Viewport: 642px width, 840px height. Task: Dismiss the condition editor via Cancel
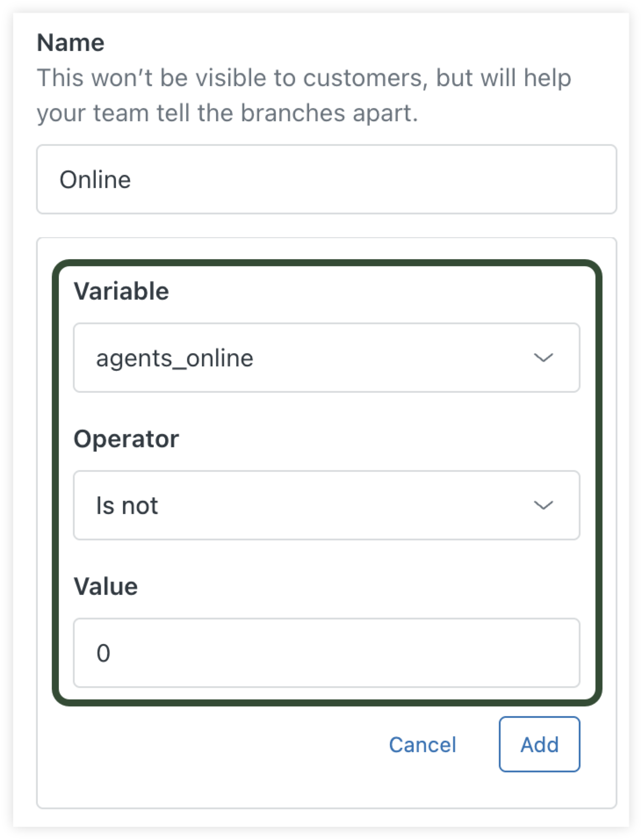point(422,744)
